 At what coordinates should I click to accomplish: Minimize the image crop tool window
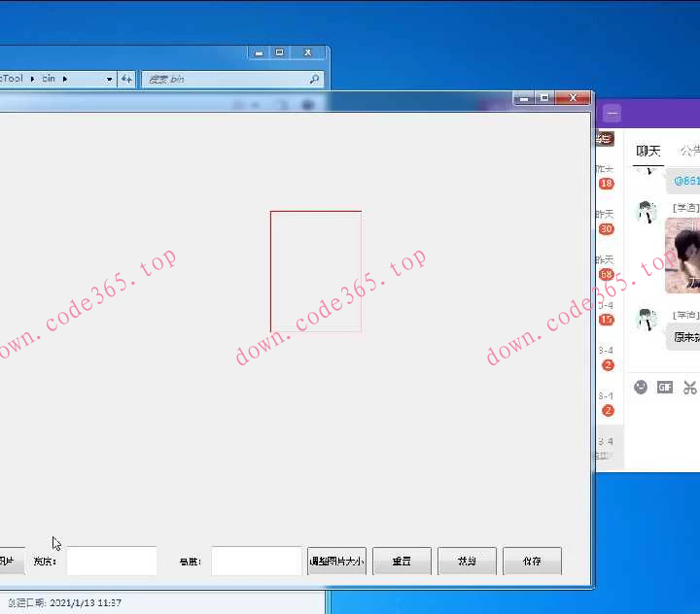point(524,98)
